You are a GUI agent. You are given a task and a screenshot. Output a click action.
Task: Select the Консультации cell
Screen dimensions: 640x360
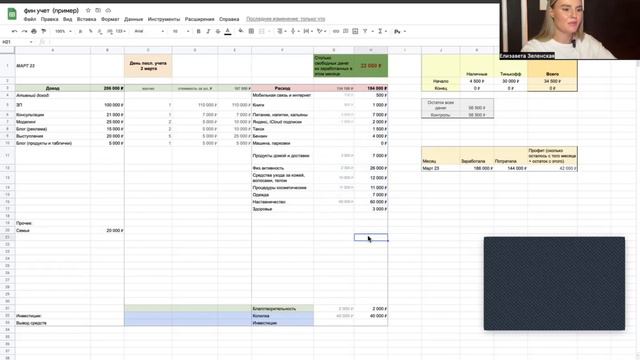click(53, 115)
